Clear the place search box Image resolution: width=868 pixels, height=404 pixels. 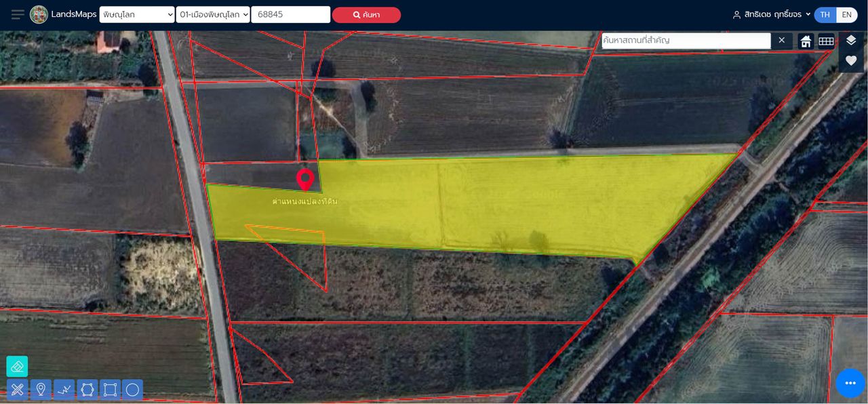pyautogui.click(x=781, y=41)
